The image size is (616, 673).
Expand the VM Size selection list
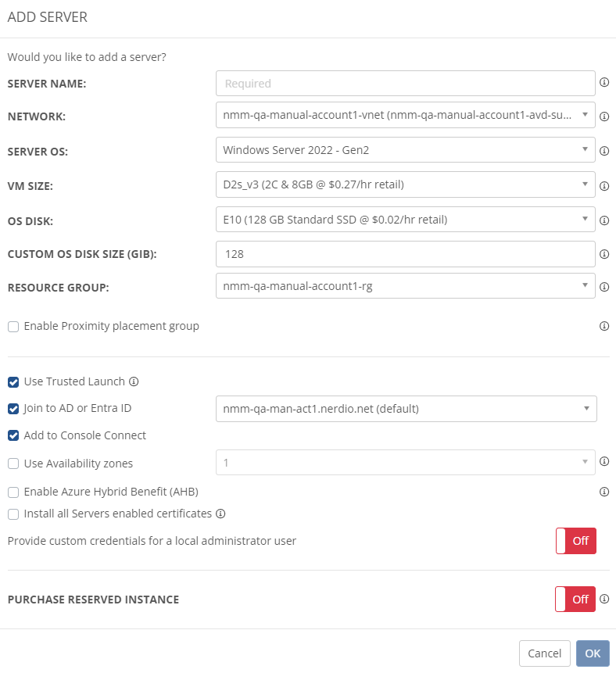(406, 184)
